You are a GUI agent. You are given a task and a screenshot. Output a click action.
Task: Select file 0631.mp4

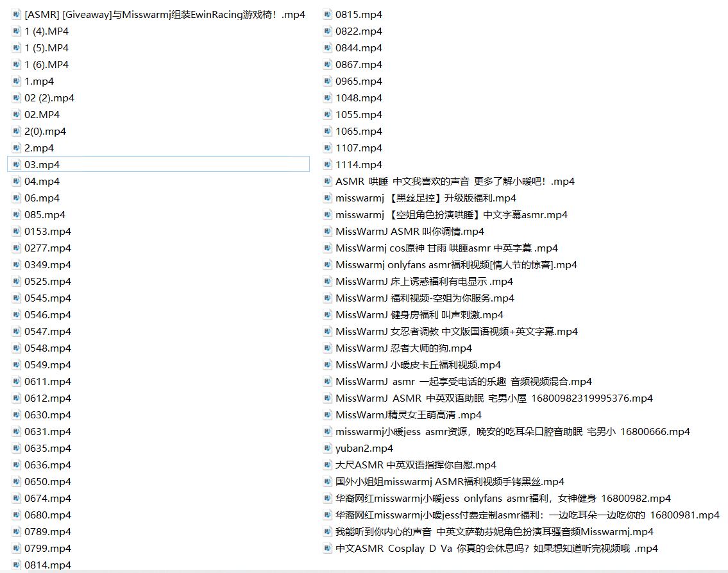pyautogui.click(x=48, y=431)
